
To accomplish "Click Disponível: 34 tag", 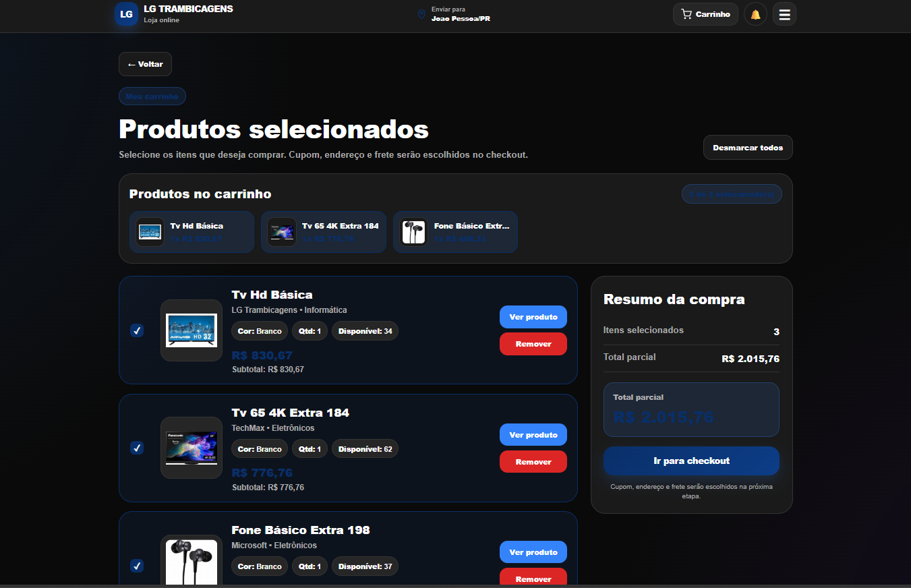I will pyautogui.click(x=365, y=331).
